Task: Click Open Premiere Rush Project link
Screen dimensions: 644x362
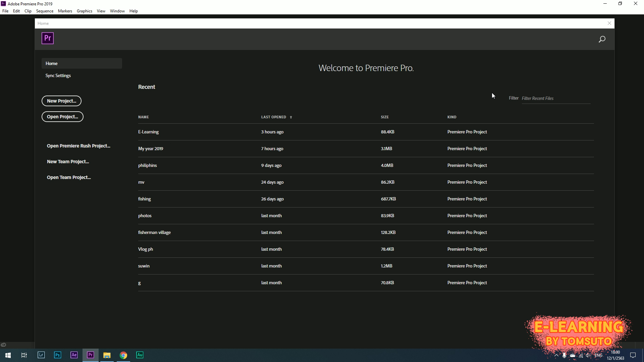Action: coord(78,146)
